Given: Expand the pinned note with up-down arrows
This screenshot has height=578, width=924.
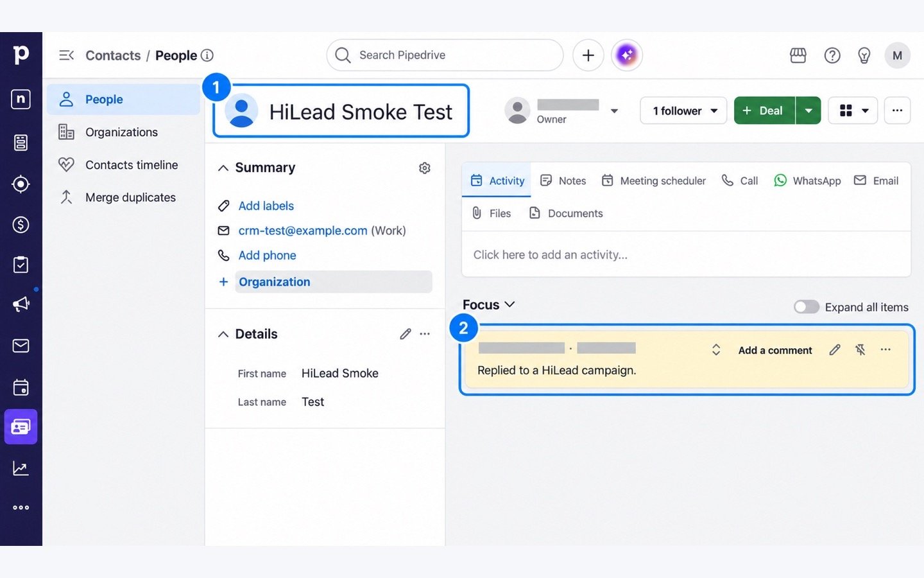Looking at the screenshot, I should click(716, 349).
